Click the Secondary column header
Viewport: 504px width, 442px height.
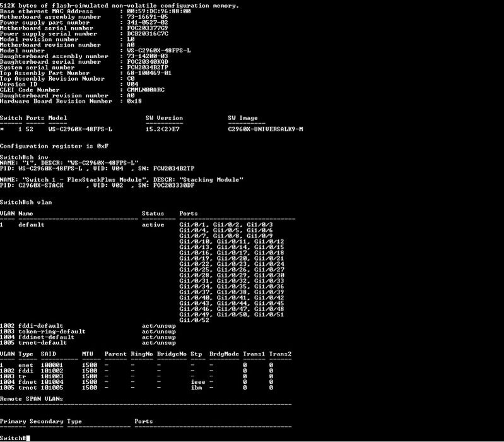[x=46, y=421]
